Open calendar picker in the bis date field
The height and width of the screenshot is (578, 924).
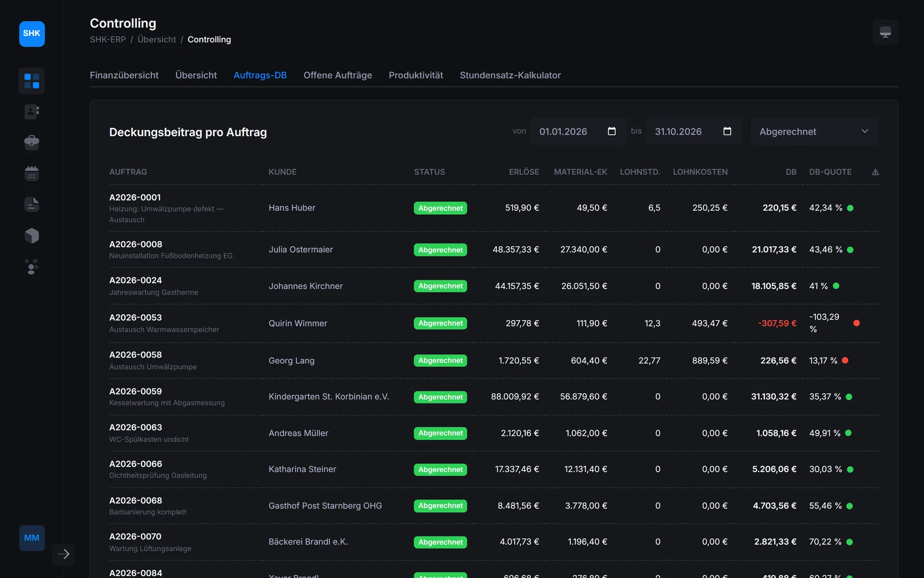[x=727, y=131]
